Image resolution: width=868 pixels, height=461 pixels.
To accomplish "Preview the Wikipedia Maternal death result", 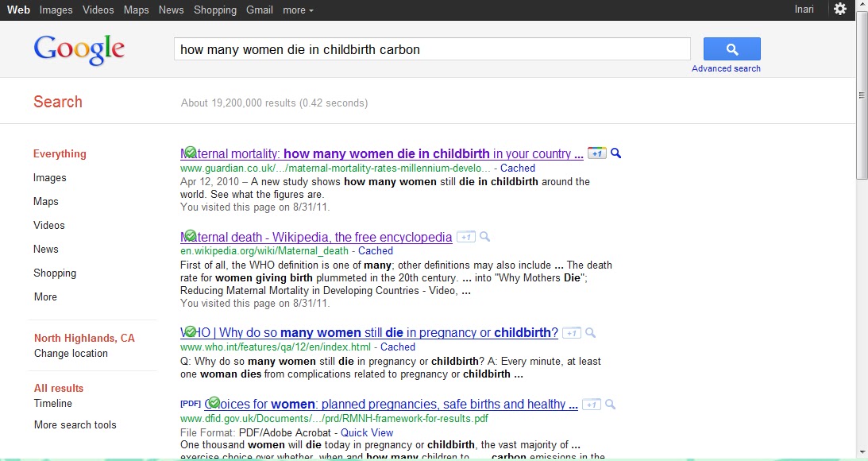I will point(485,237).
